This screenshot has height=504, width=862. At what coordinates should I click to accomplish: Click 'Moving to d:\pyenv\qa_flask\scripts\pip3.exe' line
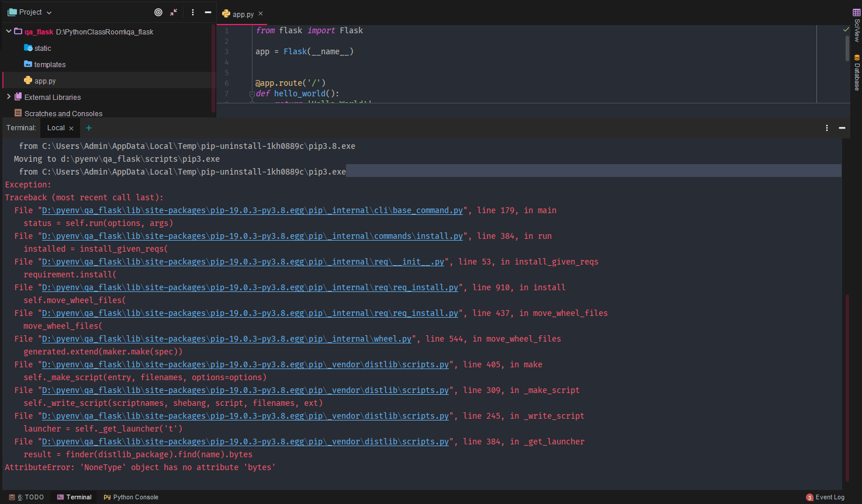[x=117, y=159]
